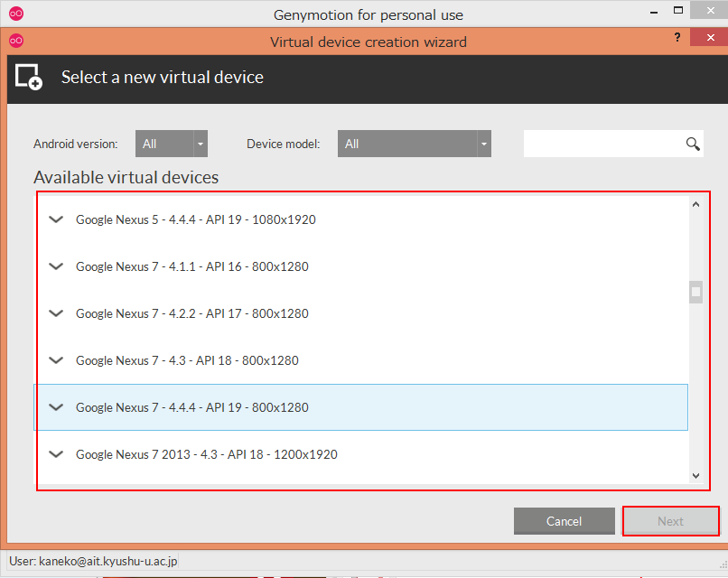The image size is (728, 578).
Task: Open the Device model dropdown
Action: tap(415, 144)
